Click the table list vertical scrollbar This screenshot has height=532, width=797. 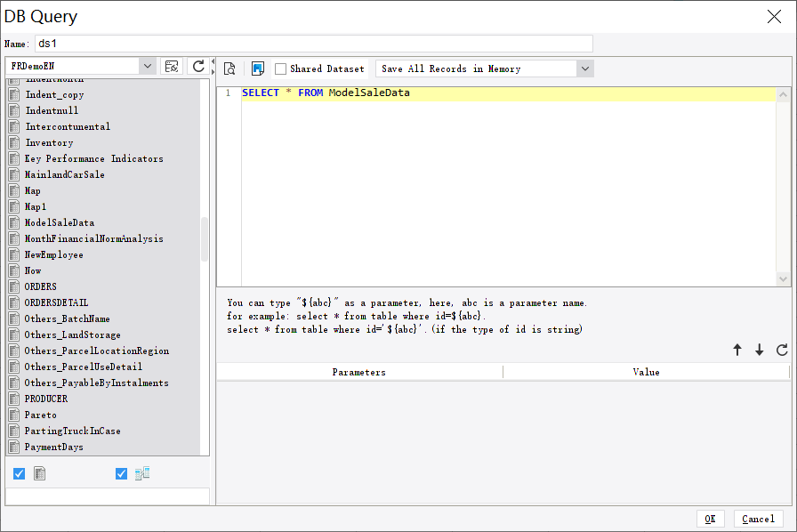[x=205, y=238]
